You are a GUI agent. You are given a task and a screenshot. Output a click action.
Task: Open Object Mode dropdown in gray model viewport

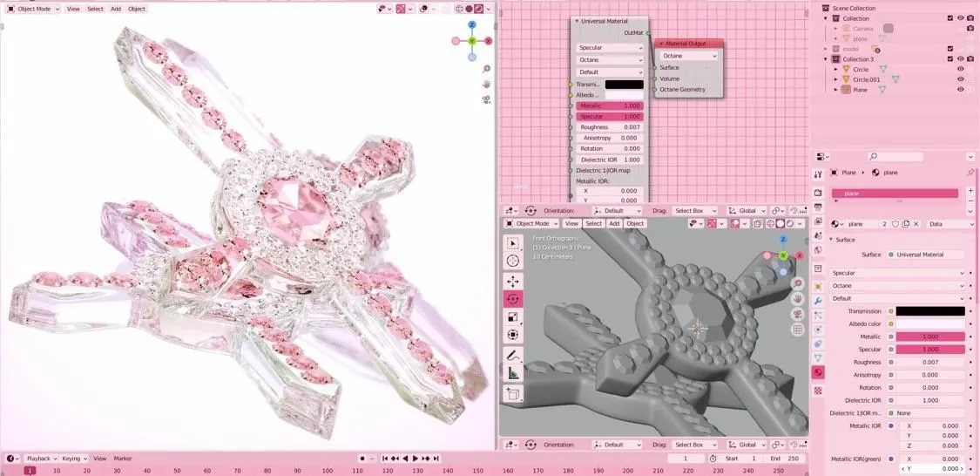pos(532,223)
